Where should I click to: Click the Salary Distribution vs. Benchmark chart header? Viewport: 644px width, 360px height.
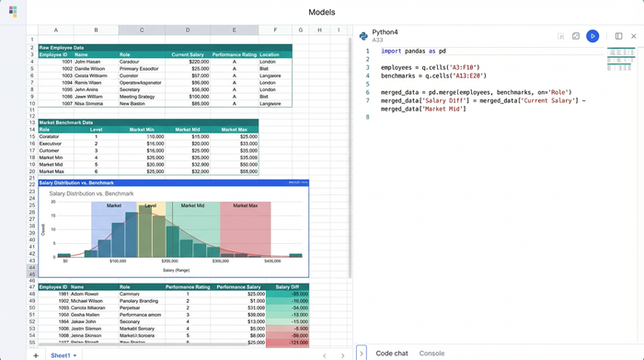173,183
